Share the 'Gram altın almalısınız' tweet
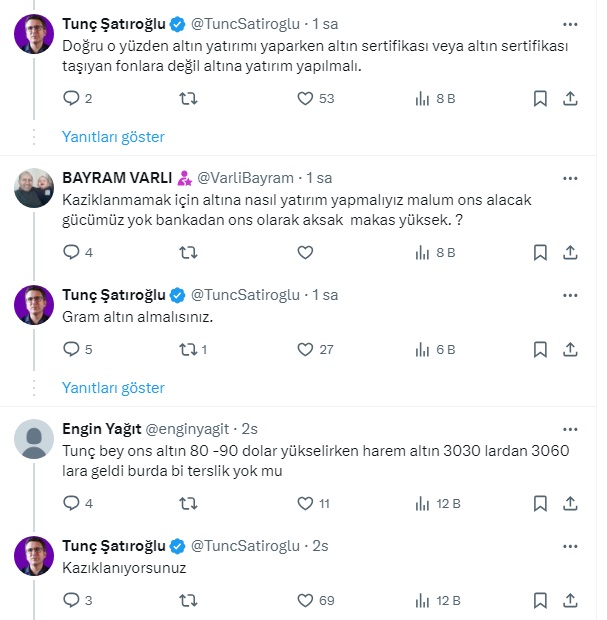This screenshot has width=607, height=620. 570,350
